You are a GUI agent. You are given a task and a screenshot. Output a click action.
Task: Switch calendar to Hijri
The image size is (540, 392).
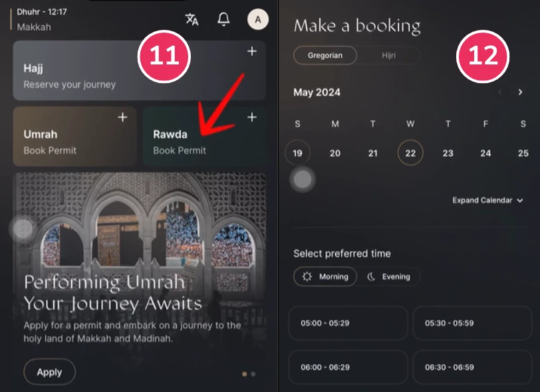(388, 55)
